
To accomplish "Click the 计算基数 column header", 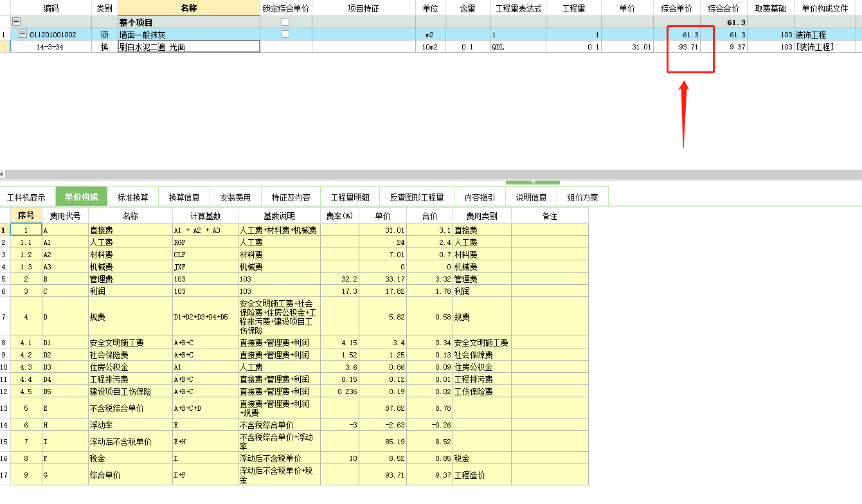I will pos(205,216).
